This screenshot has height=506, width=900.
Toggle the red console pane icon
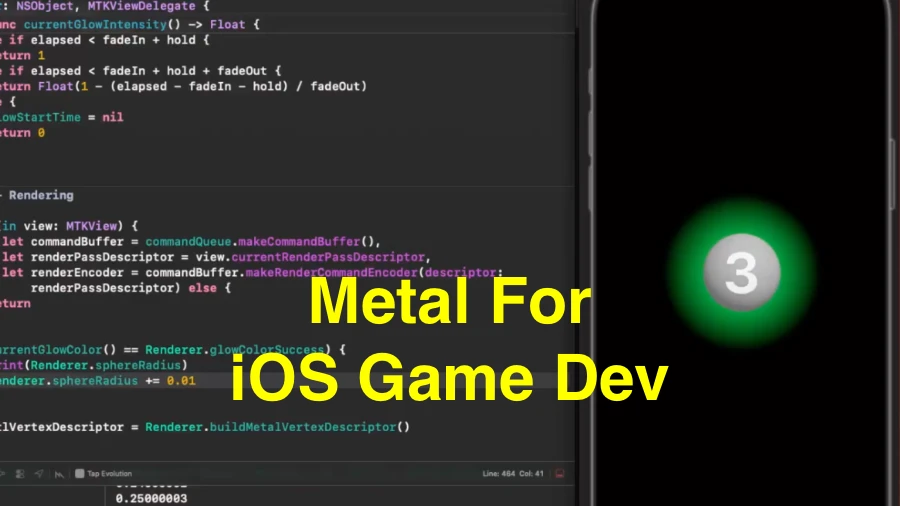[560, 473]
